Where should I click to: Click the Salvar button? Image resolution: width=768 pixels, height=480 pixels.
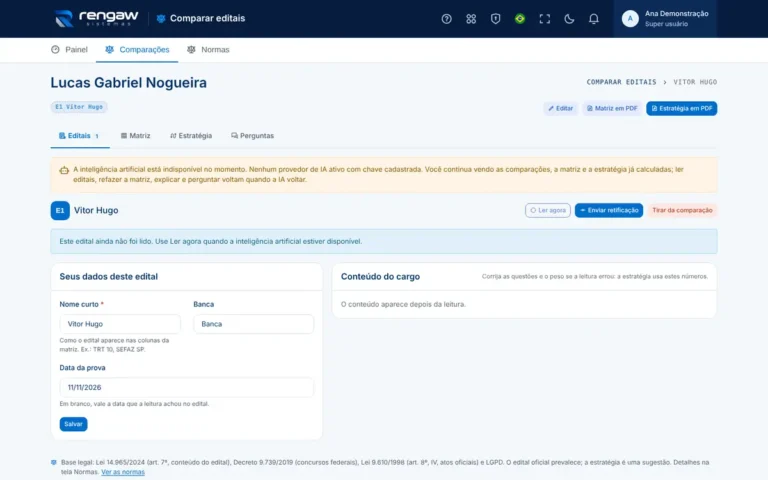coord(73,424)
